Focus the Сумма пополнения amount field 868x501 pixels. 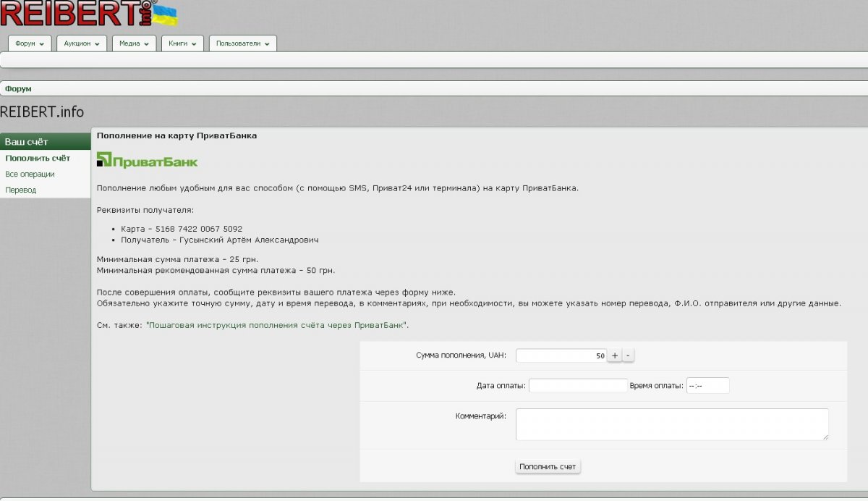[561, 355]
